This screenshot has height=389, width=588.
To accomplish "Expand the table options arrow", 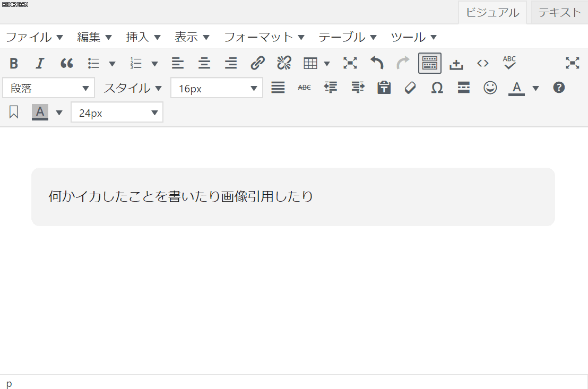I will coord(327,64).
